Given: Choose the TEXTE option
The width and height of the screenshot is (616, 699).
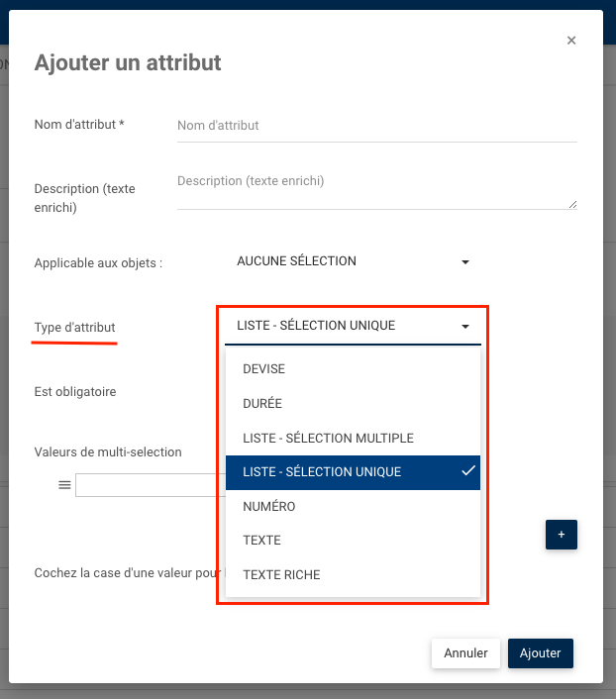Looking at the screenshot, I should point(261,541).
